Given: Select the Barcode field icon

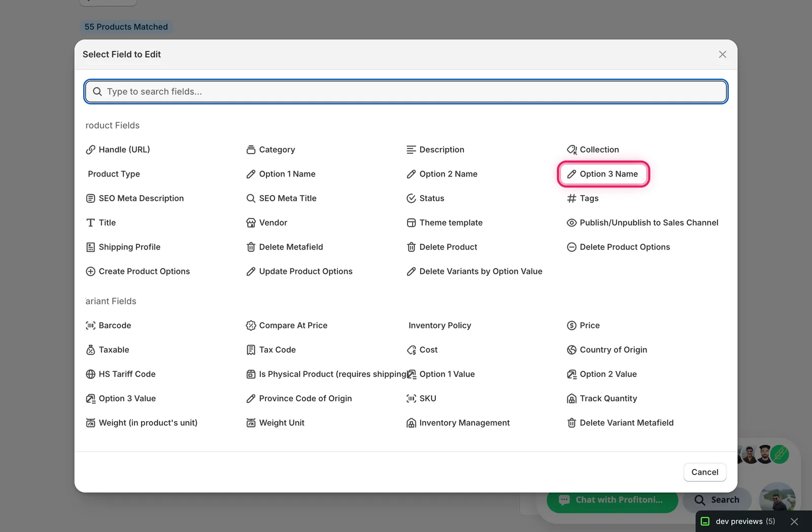Looking at the screenshot, I should point(90,326).
